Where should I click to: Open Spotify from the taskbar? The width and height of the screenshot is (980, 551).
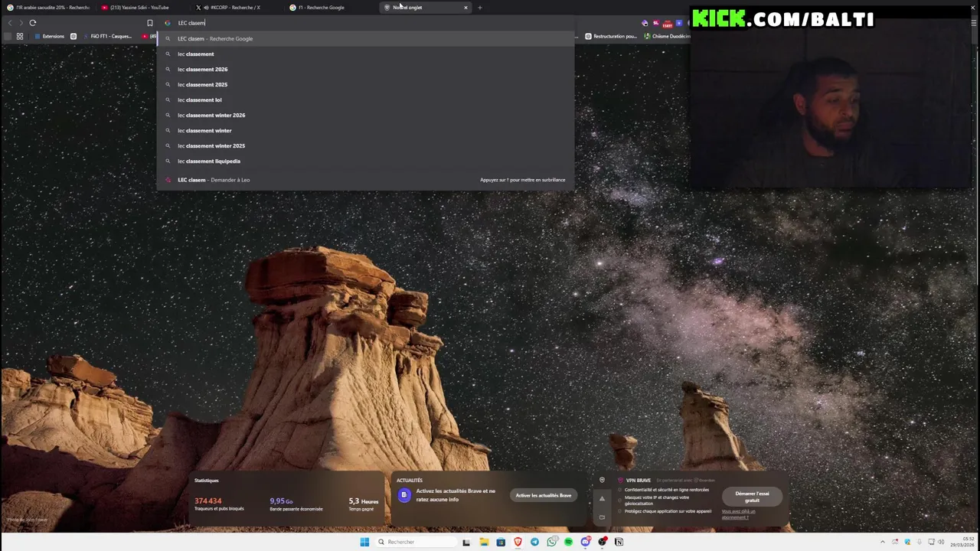568,542
